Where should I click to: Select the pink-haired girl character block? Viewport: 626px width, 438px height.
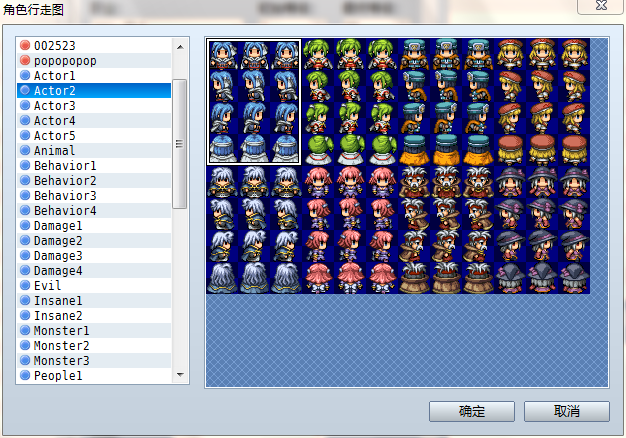pos(350,230)
